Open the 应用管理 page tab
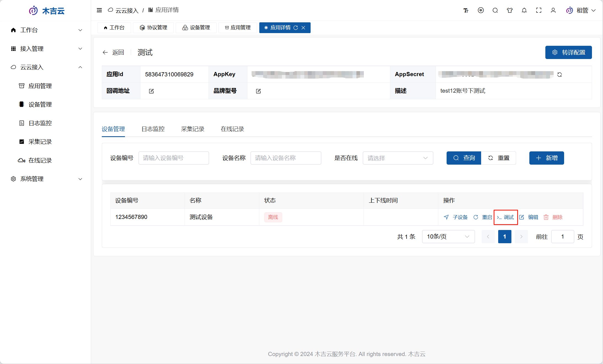Viewport: 603px width, 364px height. [x=238, y=28]
